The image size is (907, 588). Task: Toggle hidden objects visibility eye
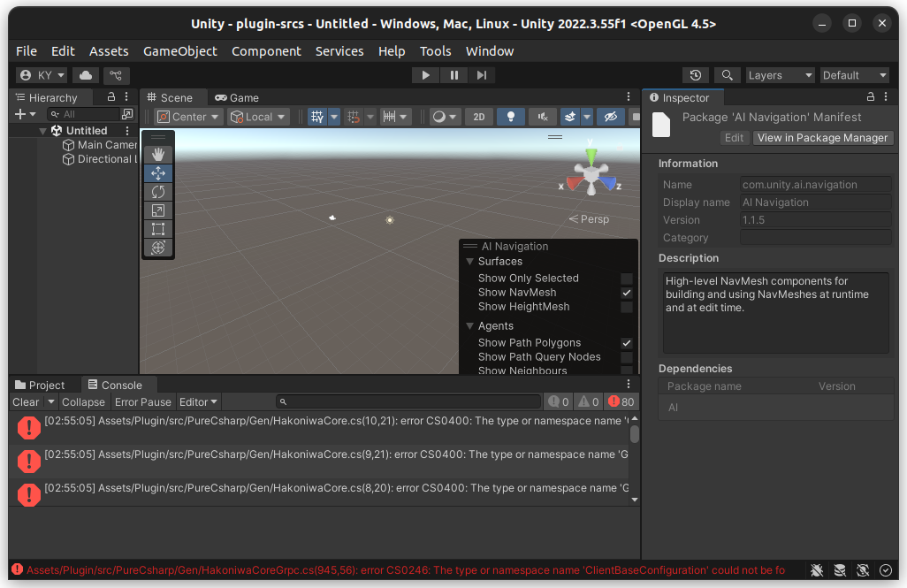point(610,117)
